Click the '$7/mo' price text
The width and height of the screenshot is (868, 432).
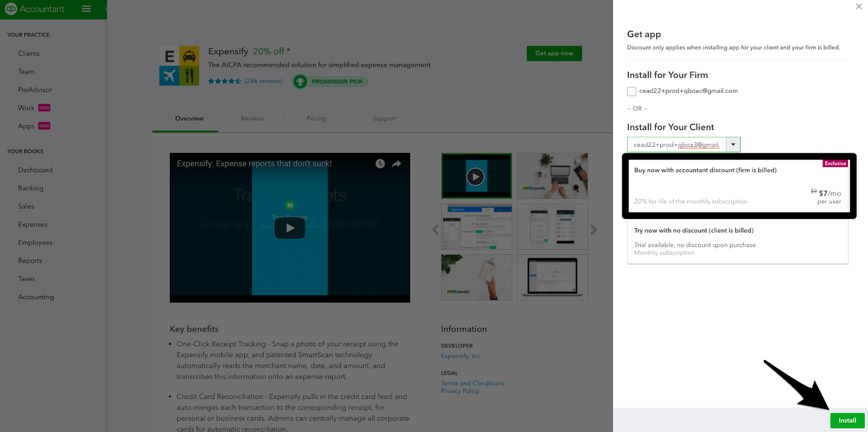pyautogui.click(x=830, y=194)
